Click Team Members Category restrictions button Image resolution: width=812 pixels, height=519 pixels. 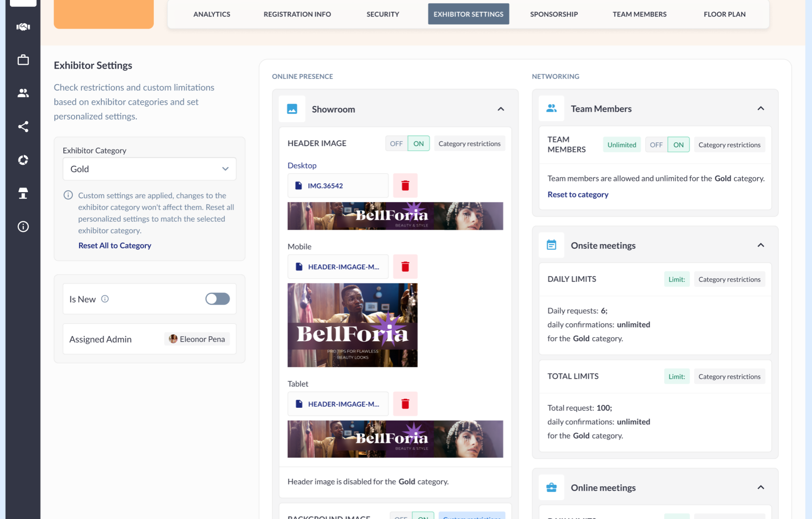point(729,145)
